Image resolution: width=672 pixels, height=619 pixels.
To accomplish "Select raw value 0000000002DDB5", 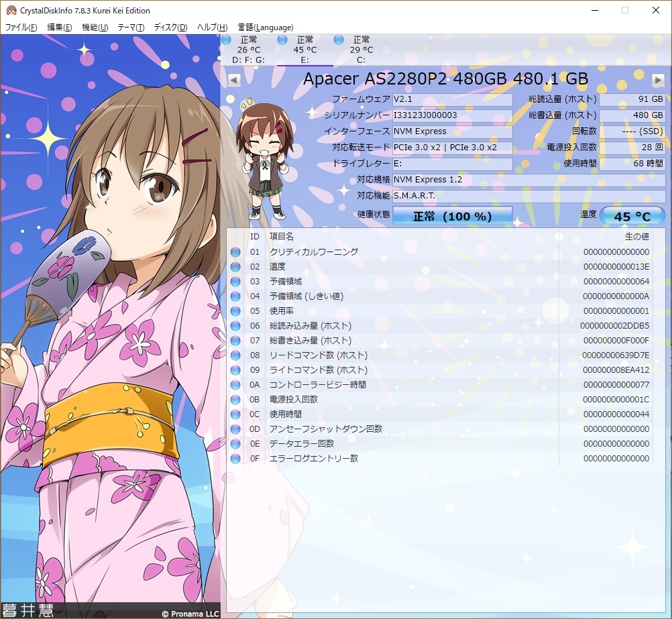I will pyautogui.click(x=615, y=326).
